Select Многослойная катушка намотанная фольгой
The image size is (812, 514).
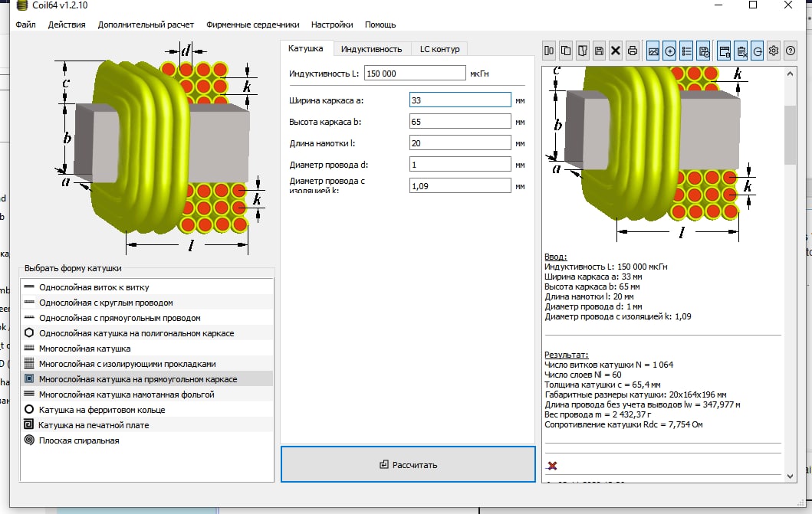pyautogui.click(x=146, y=394)
